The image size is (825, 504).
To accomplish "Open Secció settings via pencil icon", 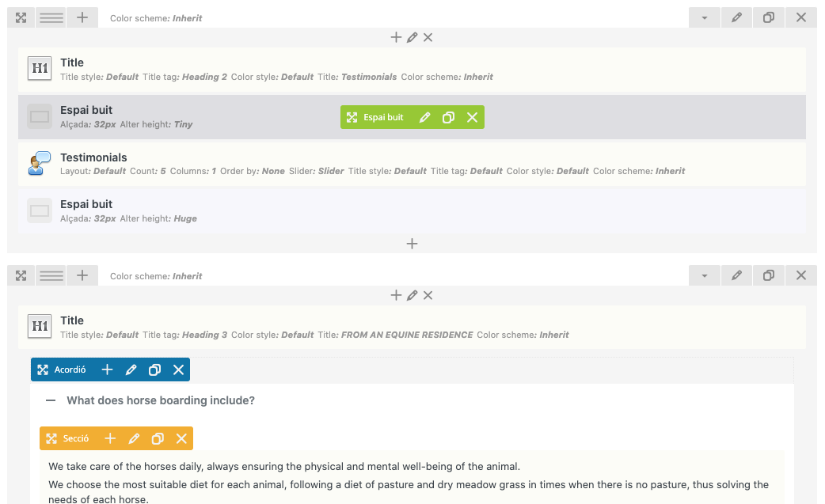I will 134,438.
